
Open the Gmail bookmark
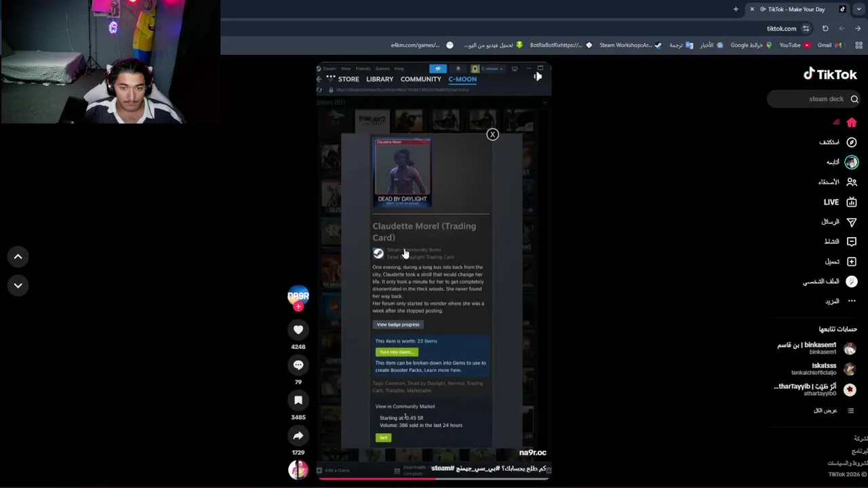pos(830,45)
